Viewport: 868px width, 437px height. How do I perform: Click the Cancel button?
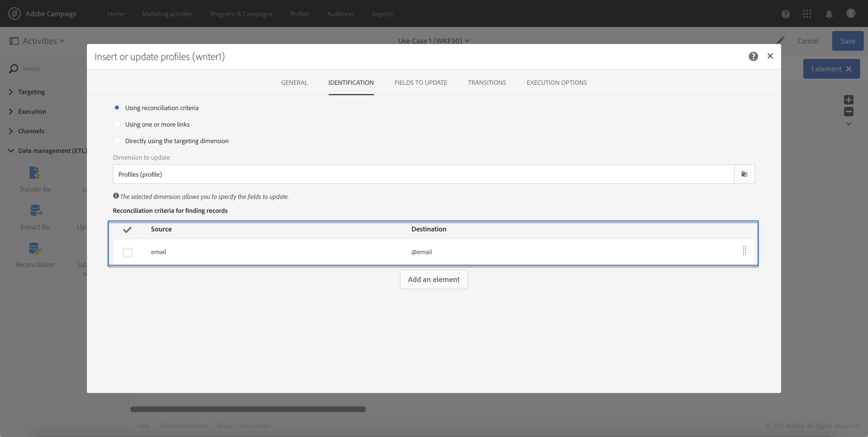[x=808, y=41]
